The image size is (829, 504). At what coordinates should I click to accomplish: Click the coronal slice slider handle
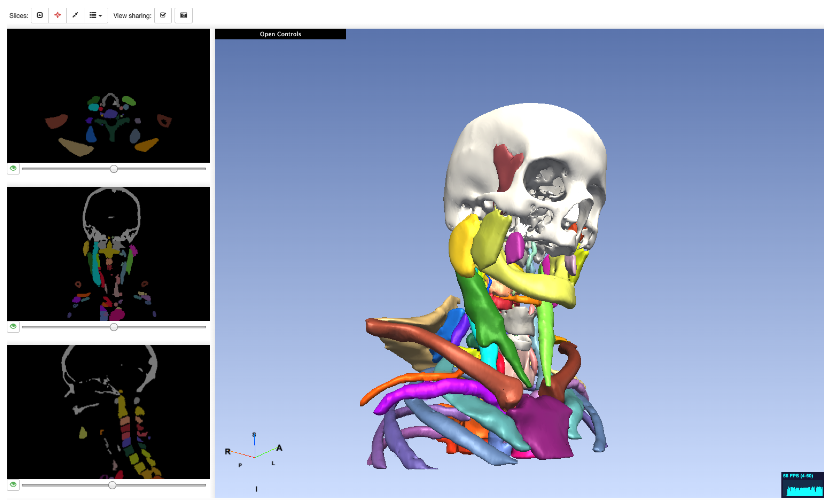coord(114,327)
